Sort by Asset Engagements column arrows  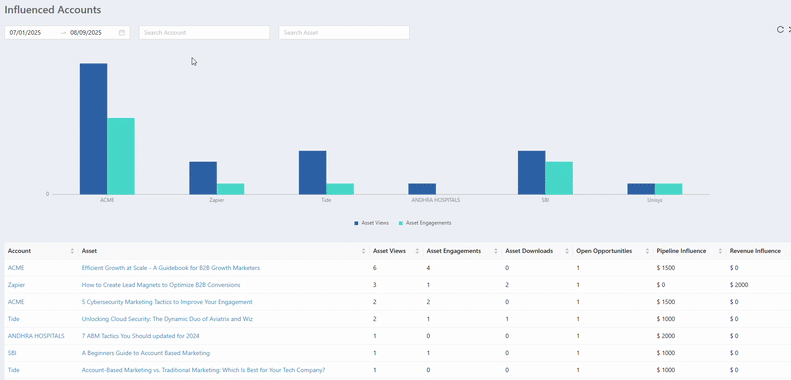(x=495, y=251)
